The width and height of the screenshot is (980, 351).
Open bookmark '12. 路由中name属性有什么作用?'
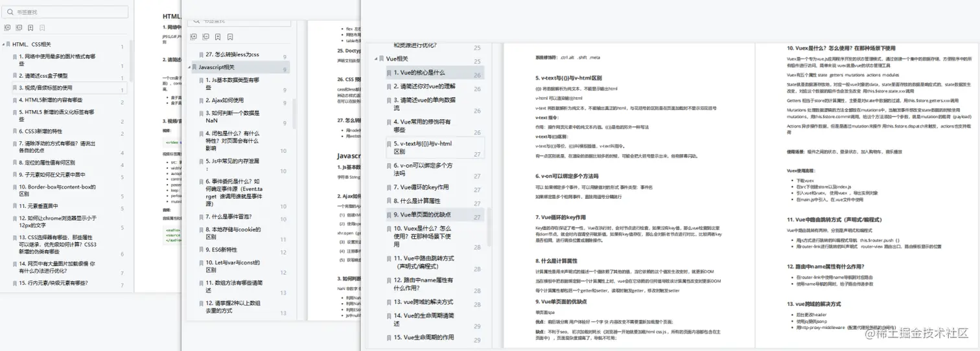point(423,284)
